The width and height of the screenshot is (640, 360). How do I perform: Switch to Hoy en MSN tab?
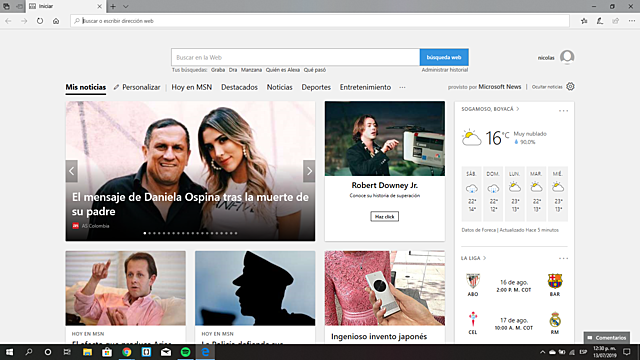191,87
